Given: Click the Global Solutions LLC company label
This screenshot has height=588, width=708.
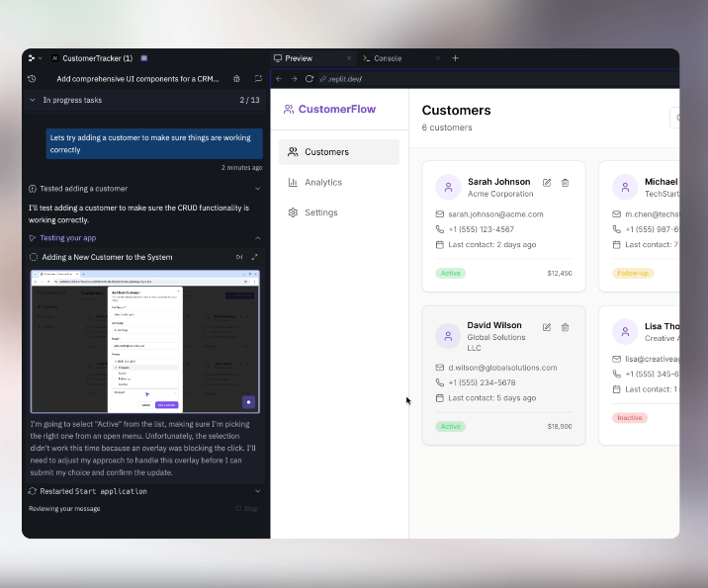Looking at the screenshot, I should [496, 343].
